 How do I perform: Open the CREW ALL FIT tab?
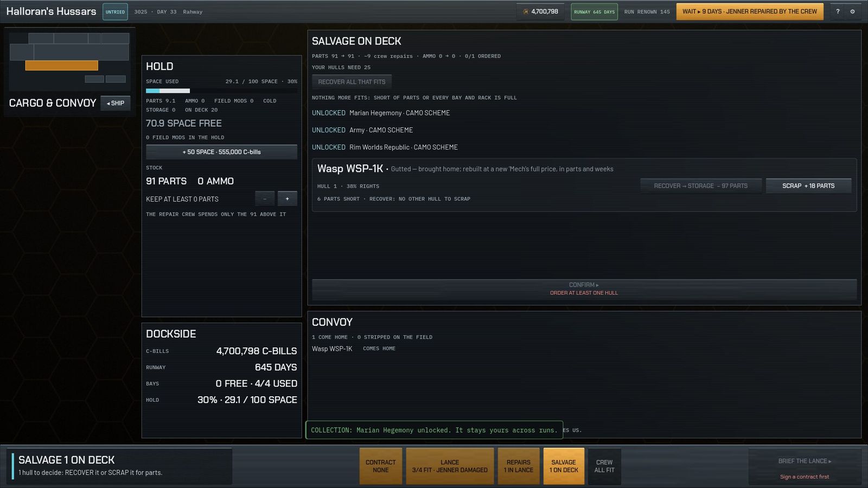604,466
